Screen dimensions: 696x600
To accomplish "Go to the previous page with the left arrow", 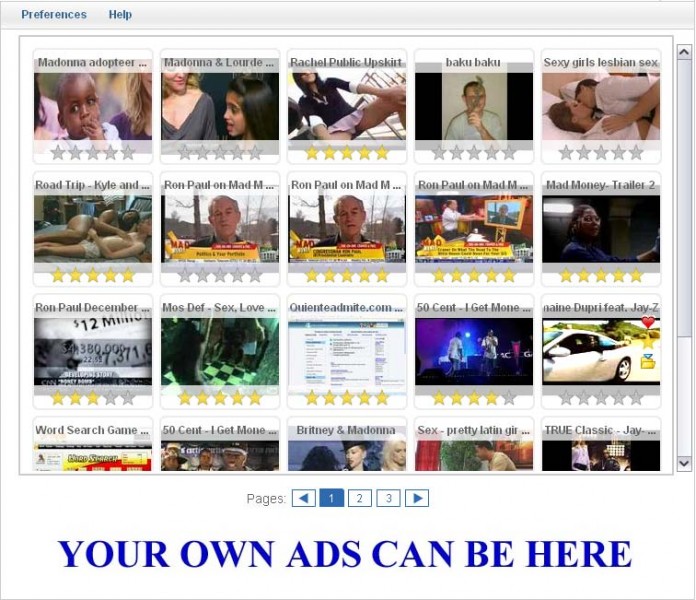I will coord(304,498).
